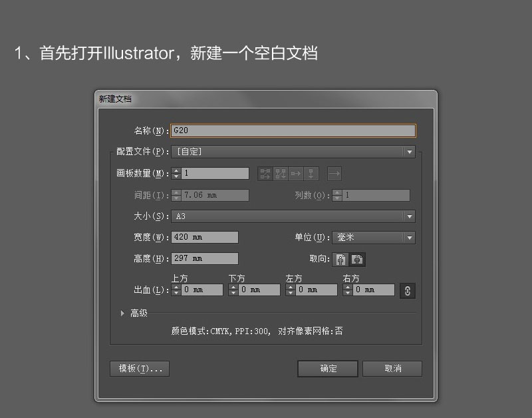Select the Grid by Column arrangement icon
Viewport: 532px width, 418px height.
(x=281, y=174)
